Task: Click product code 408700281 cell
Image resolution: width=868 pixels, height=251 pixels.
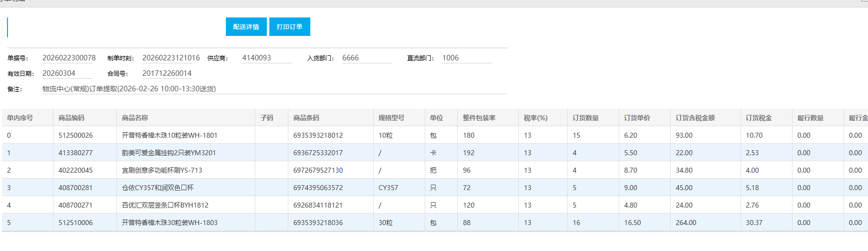Action: pyautogui.click(x=75, y=188)
